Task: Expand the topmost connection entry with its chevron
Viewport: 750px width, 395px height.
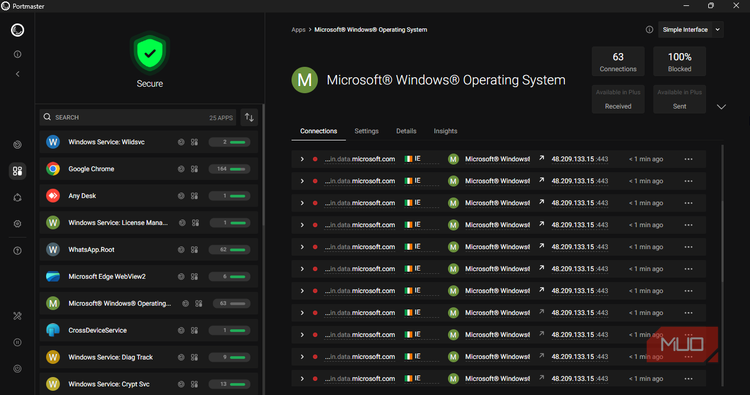Action: (302, 159)
